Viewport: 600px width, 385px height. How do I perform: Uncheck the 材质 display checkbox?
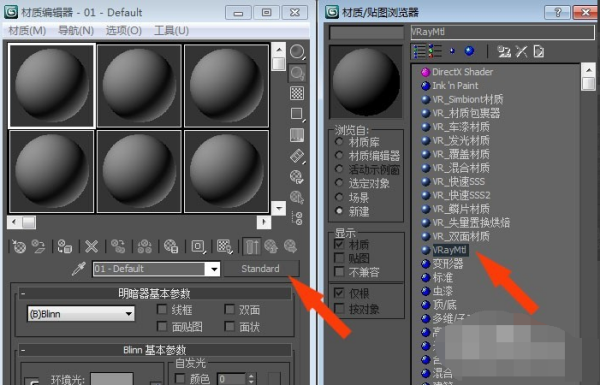coord(339,244)
